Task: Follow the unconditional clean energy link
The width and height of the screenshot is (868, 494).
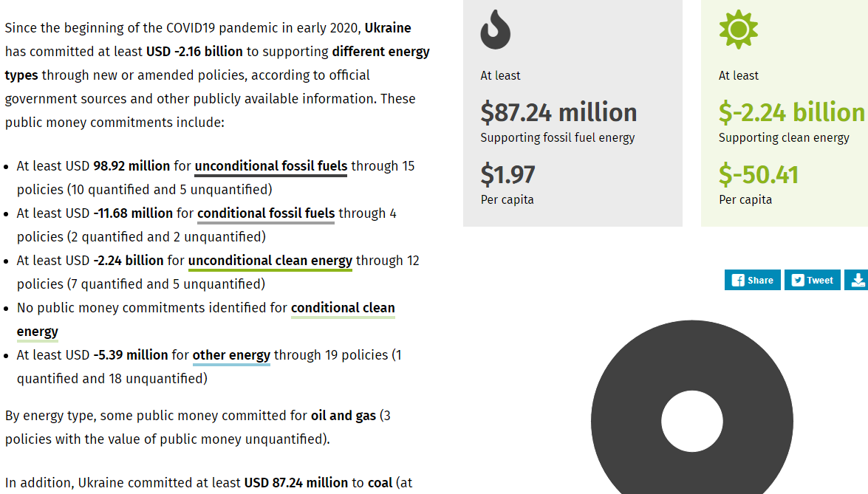Action: tap(270, 261)
